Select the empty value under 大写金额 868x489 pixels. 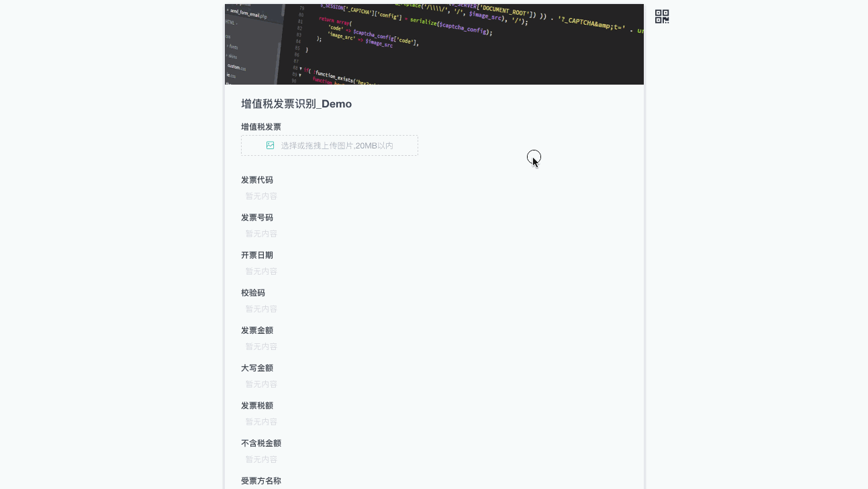(261, 384)
